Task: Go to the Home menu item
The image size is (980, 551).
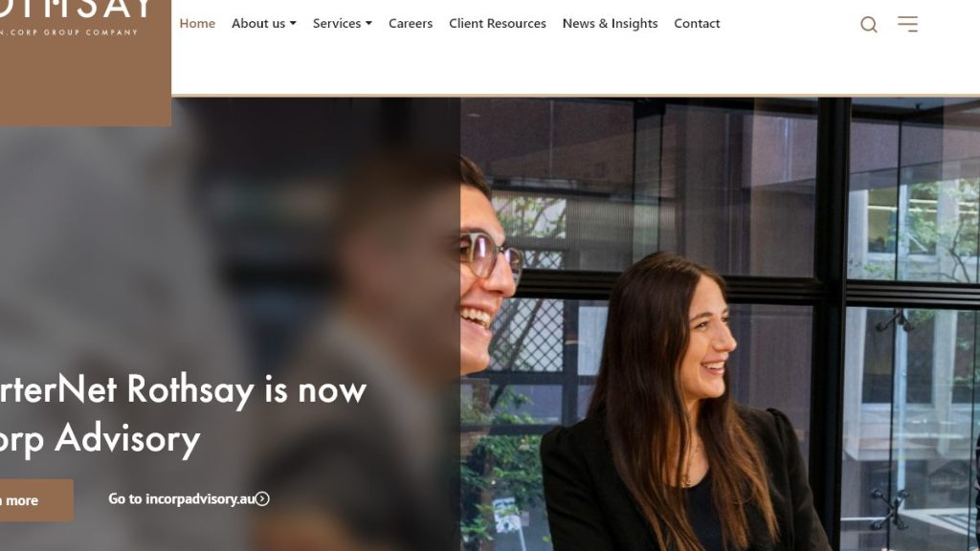Action: 197,23
